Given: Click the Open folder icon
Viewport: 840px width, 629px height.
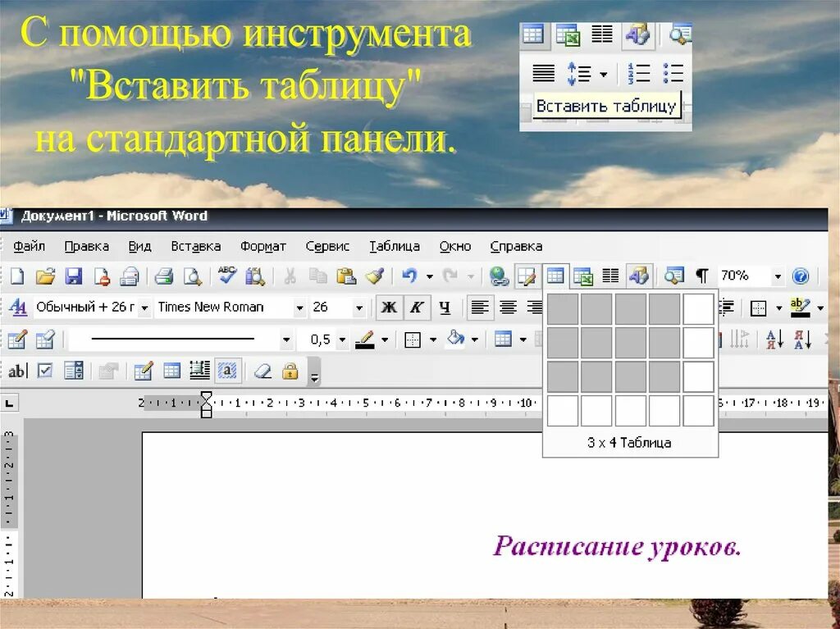Looking at the screenshot, I should pyautogui.click(x=46, y=276).
